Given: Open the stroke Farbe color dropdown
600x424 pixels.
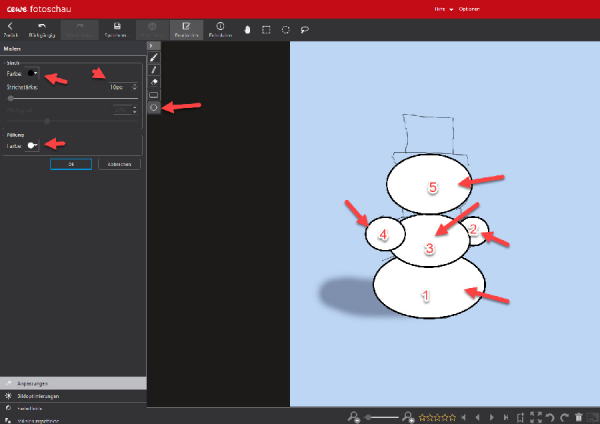Looking at the screenshot, I should pos(33,73).
